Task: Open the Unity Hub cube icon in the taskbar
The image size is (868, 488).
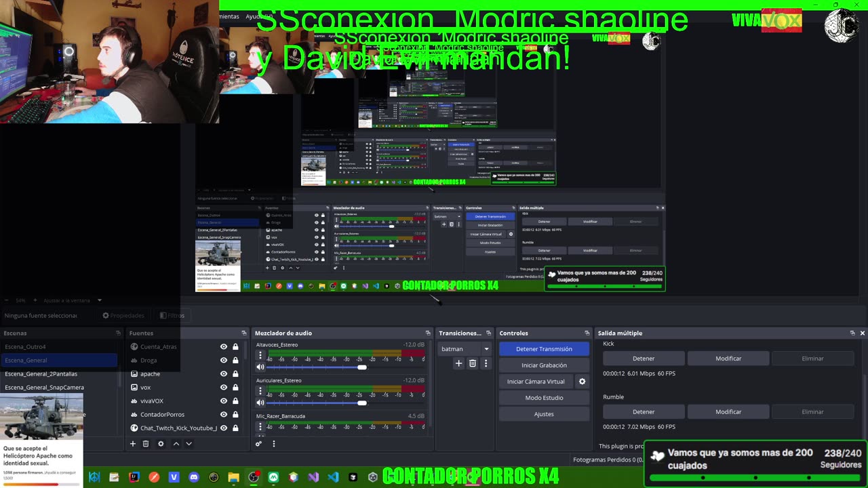Action: 372,477
